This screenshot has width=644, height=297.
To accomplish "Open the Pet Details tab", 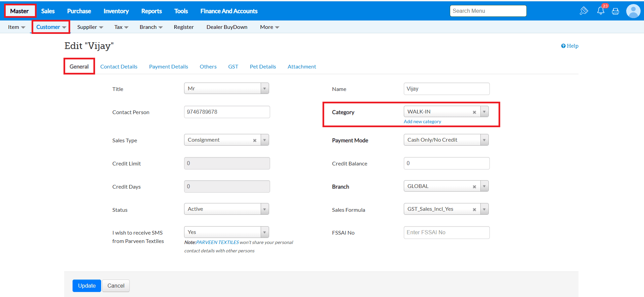I will [x=263, y=66].
